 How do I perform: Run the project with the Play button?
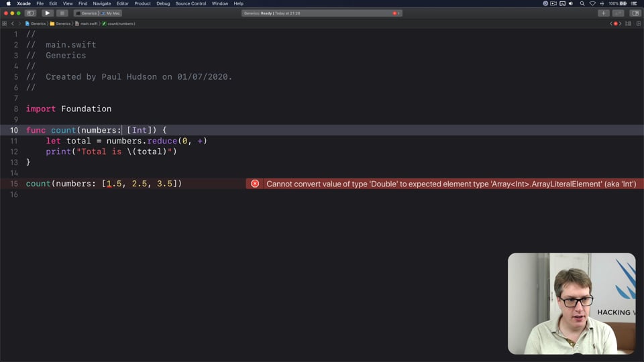point(47,13)
